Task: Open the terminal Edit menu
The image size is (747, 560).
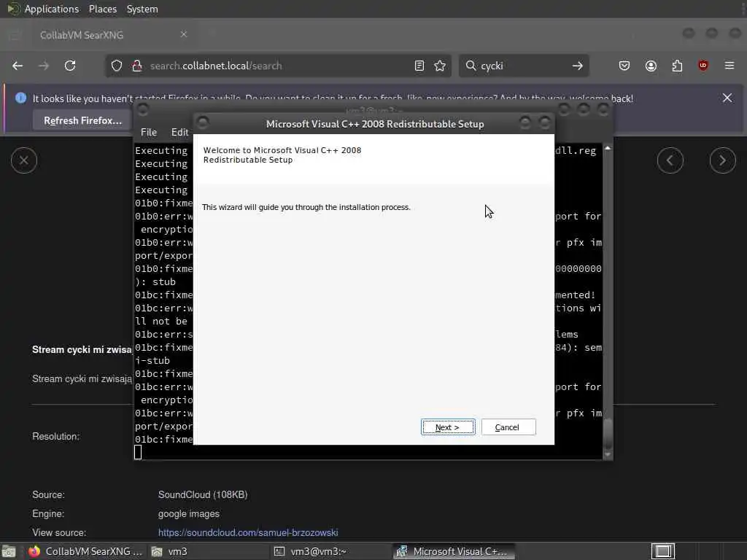Action: [179, 133]
